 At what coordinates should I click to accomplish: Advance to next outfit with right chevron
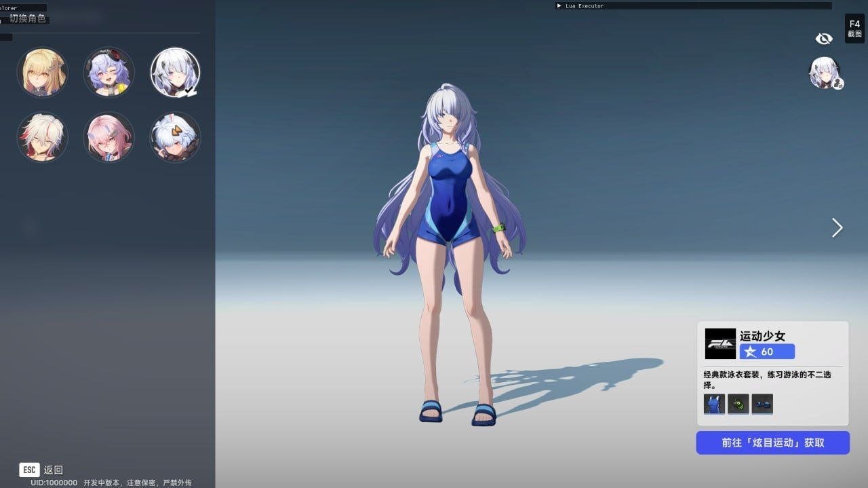pos(837,228)
